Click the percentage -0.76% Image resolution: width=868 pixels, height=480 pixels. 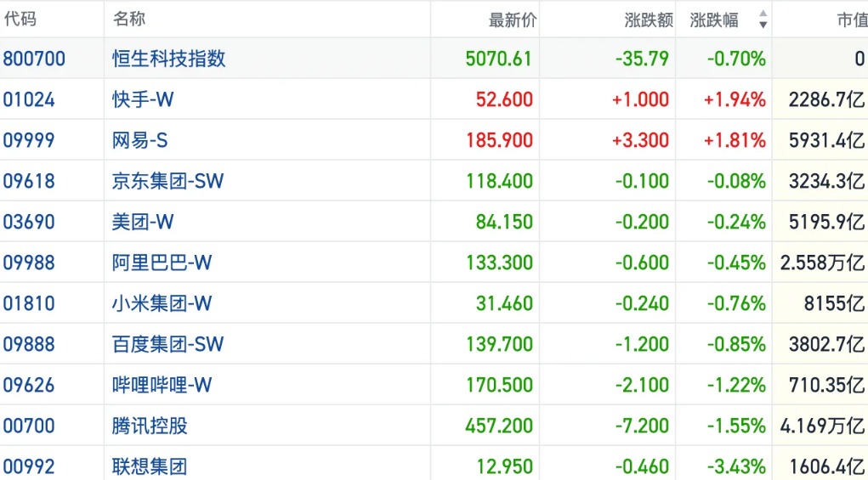(x=737, y=303)
